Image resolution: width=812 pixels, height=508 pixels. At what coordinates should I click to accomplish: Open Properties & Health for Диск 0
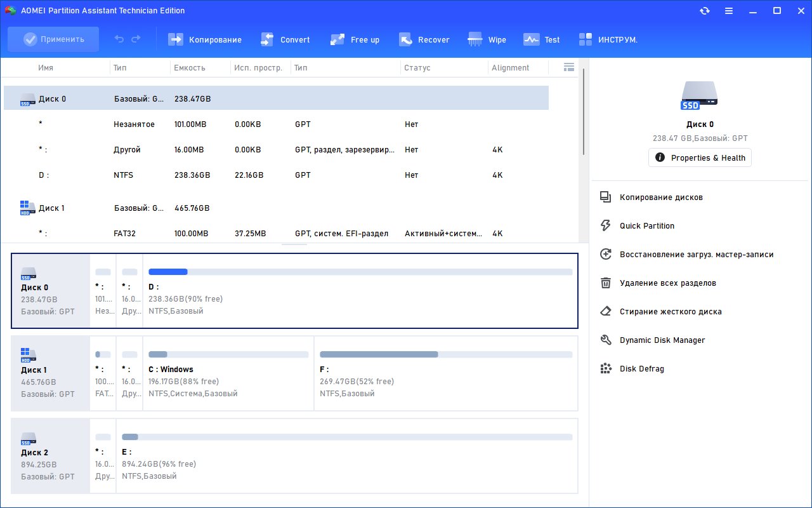(x=700, y=157)
